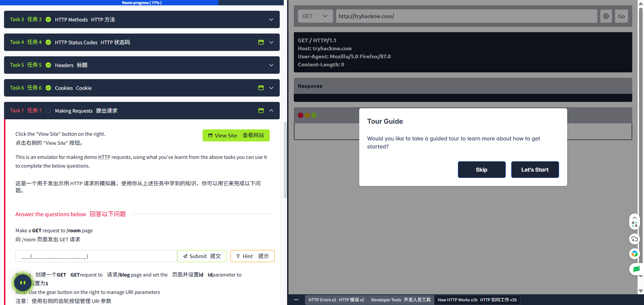This screenshot has height=305, width=644.
Task: Click the floating pause button
Action: 23,283
